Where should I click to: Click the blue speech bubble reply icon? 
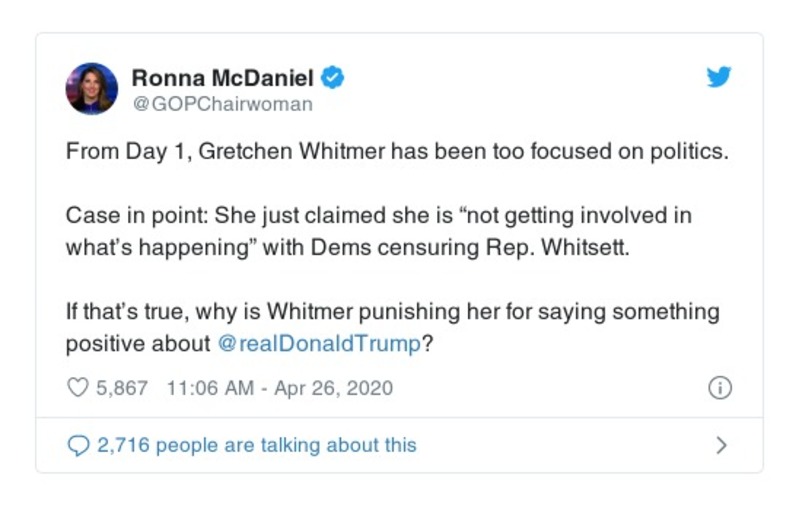(77, 446)
